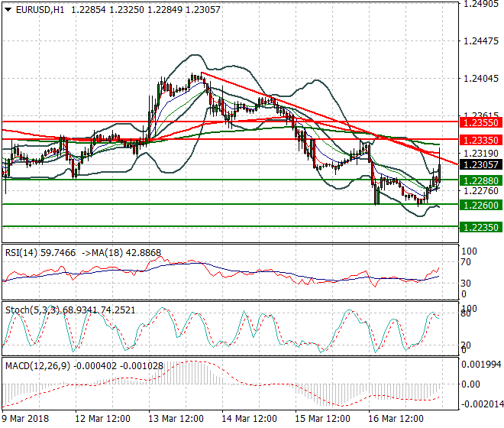The height and width of the screenshot is (428, 504).
Task: Select the EURUSD,H1 chart title text
Action: point(40,10)
